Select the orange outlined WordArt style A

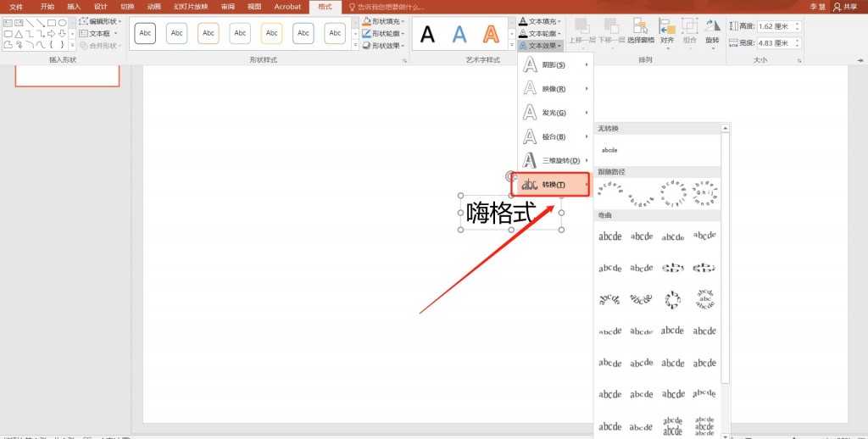490,34
